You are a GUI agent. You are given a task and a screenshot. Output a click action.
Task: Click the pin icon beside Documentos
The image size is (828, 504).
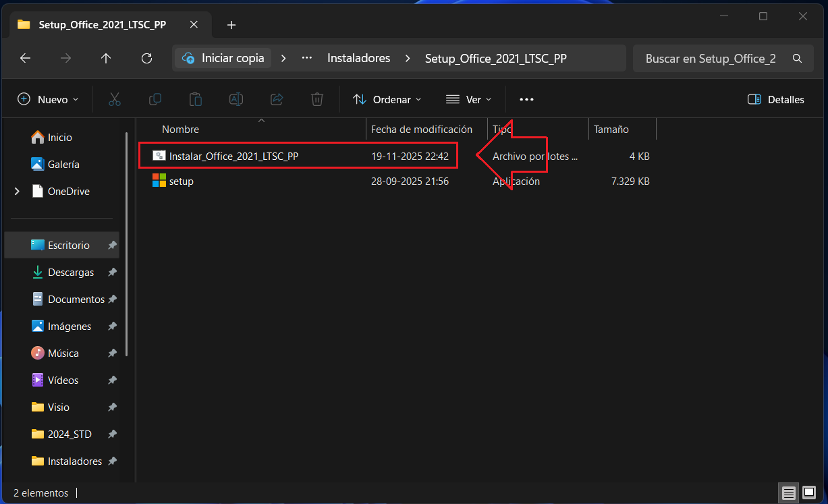[x=112, y=300]
